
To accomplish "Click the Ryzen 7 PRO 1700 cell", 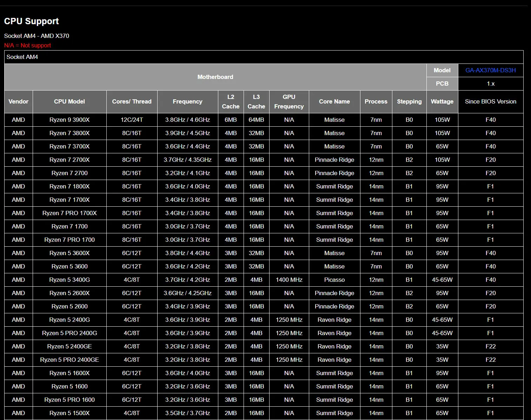I will point(69,240).
